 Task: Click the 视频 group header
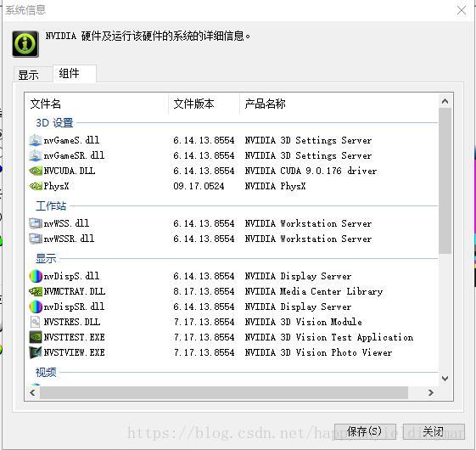tap(46, 372)
